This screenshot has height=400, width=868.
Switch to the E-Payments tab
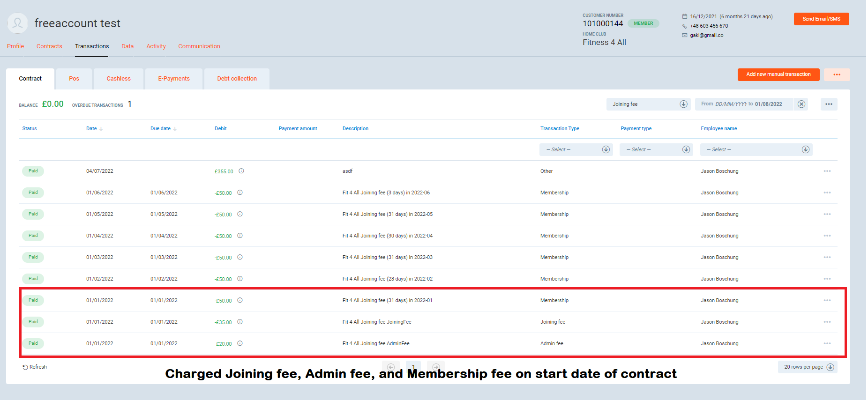174,79
